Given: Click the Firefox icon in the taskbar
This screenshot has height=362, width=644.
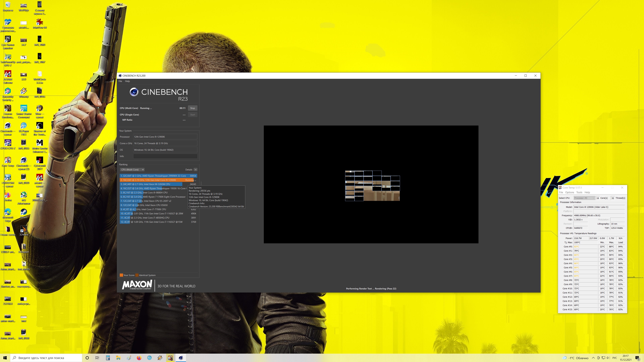Looking at the screenshot, I should [139, 358].
